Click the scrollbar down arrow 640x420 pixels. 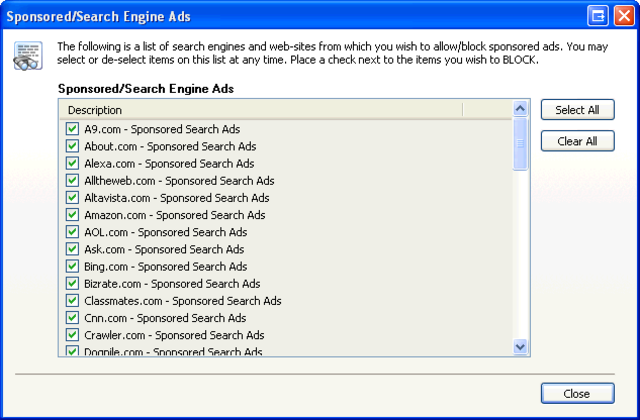tap(520, 347)
